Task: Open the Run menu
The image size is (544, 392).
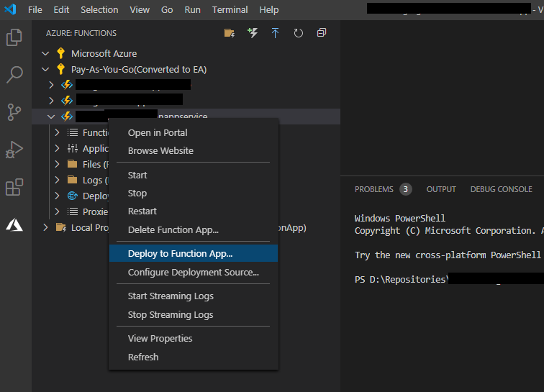Action: point(193,10)
